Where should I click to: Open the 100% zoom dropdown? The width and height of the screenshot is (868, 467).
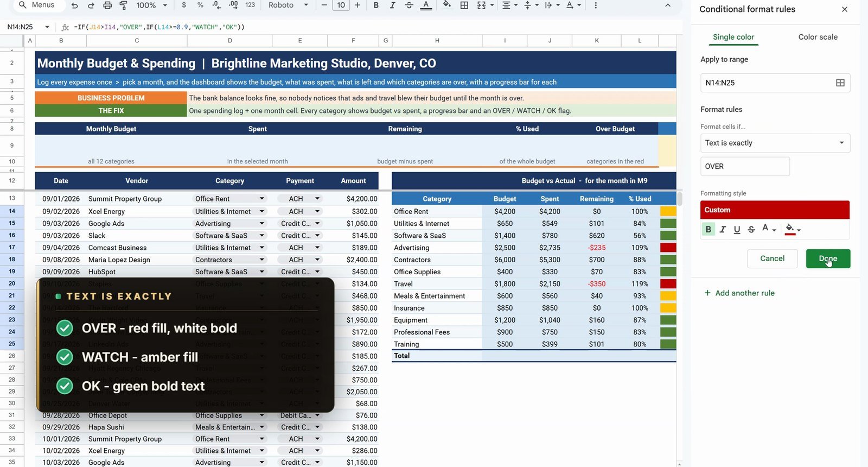(x=151, y=5)
